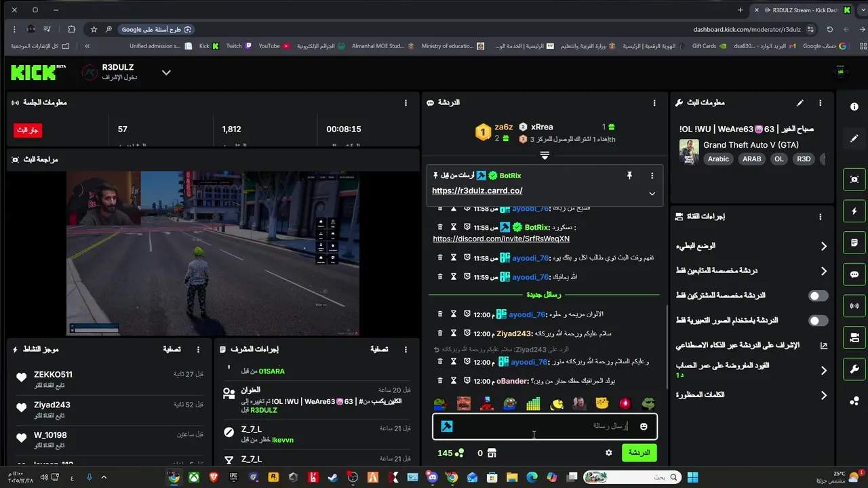
Task: Click moderator badge icon in message box
Action: [447, 426]
